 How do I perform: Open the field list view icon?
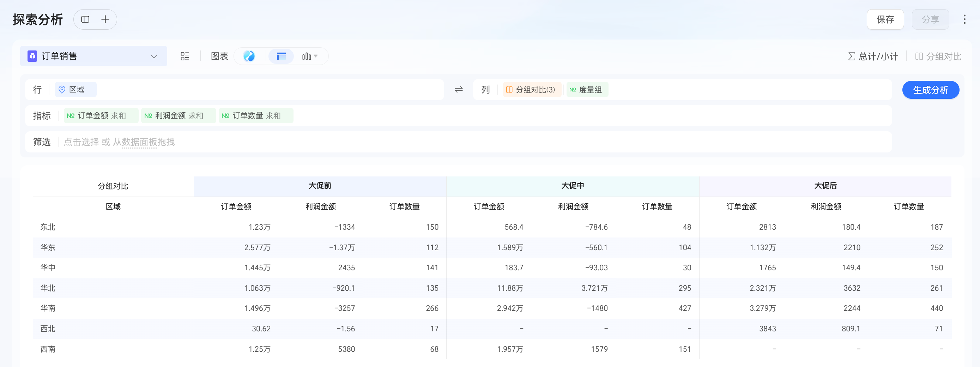pos(185,56)
